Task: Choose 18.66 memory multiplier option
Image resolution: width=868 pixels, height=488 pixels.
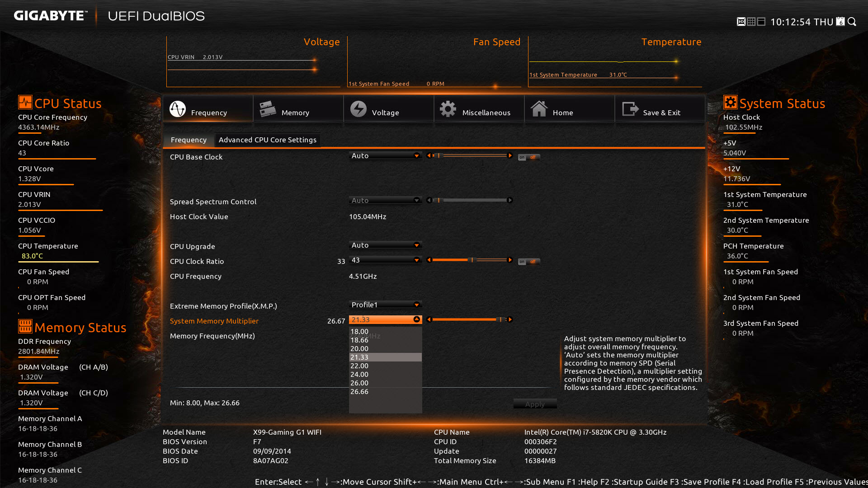Action: click(385, 340)
